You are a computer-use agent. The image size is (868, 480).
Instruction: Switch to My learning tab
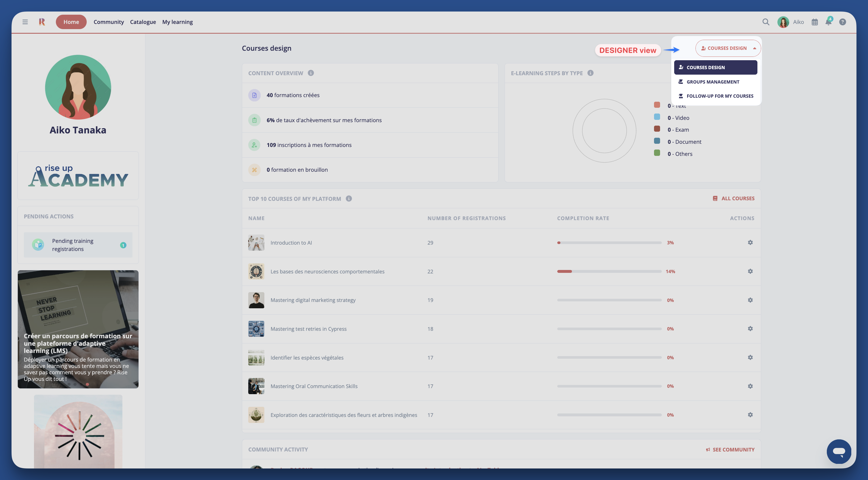coord(177,22)
